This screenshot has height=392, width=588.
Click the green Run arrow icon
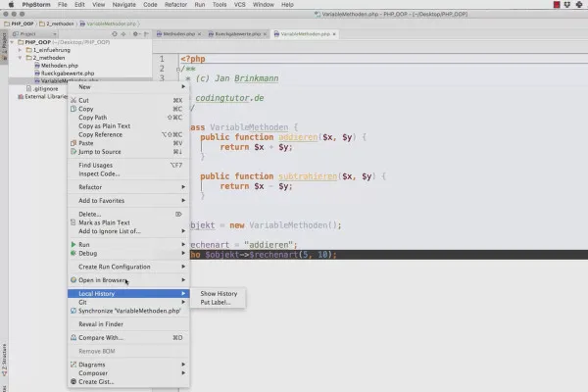(x=73, y=244)
